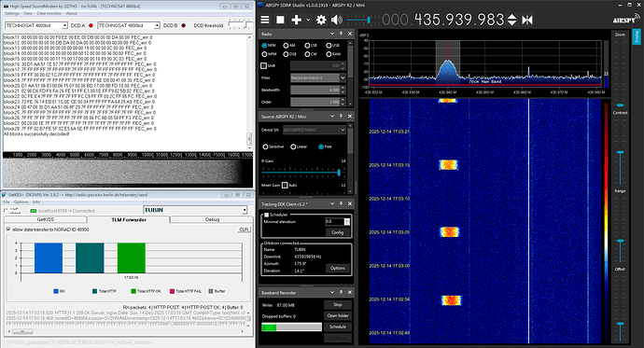The width and height of the screenshot is (644, 348).
Task: Collapse the Radio panel with its chevron
Action: [x=332, y=34]
